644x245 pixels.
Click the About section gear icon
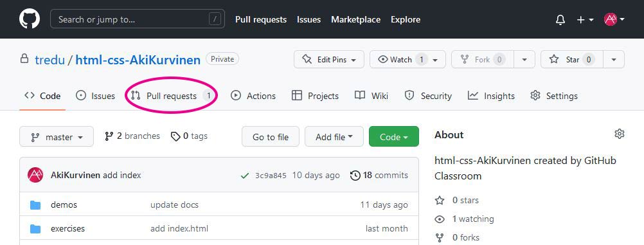point(620,134)
